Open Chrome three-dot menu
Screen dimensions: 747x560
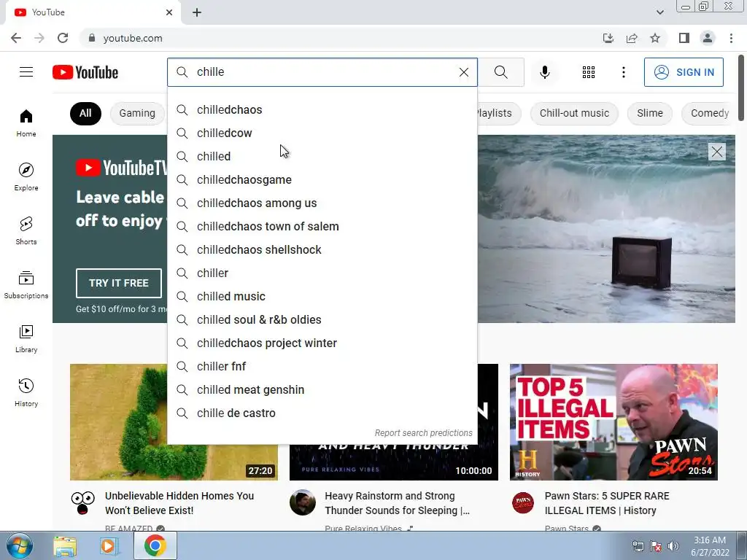(x=731, y=38)
